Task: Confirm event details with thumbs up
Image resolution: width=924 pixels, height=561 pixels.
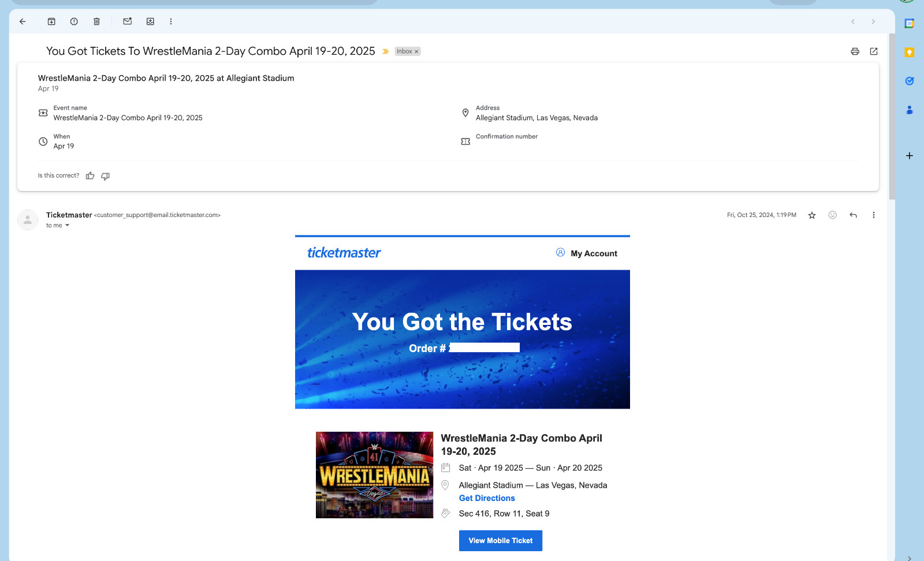Action: 90,175
